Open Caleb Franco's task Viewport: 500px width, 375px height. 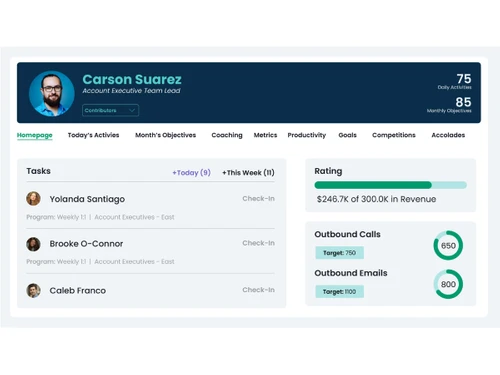coord(78,291)
